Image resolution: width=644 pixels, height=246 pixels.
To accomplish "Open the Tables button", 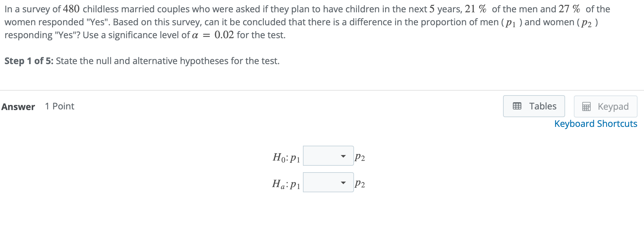I will 534,106.
